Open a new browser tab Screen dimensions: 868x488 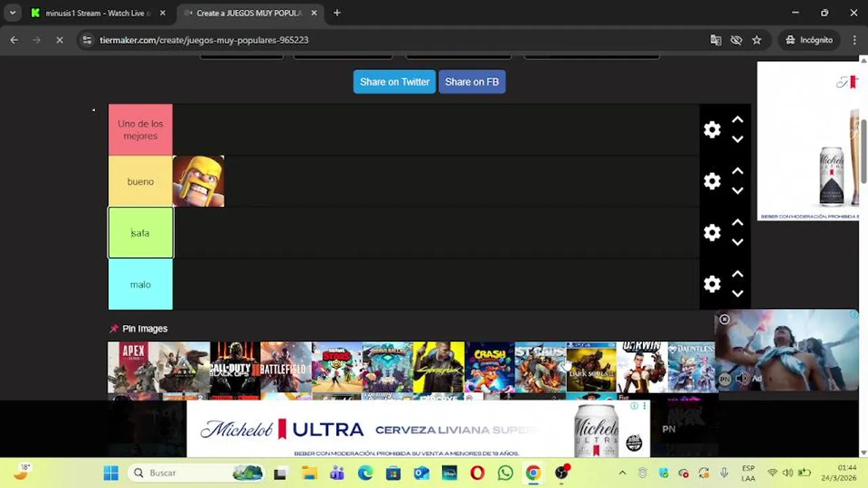pyautogui.click(x=337, y=13)
